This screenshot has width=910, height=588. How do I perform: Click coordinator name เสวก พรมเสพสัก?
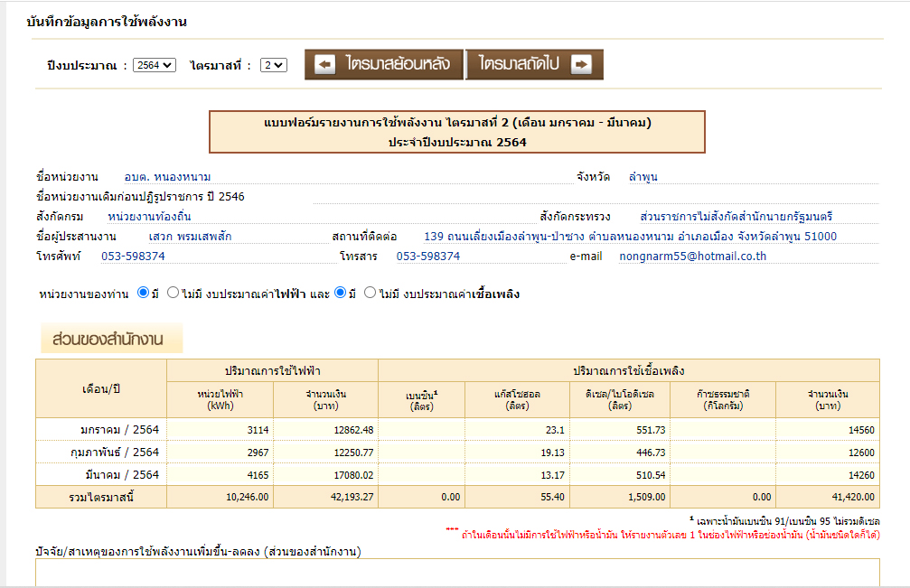[x=191, y=236]
